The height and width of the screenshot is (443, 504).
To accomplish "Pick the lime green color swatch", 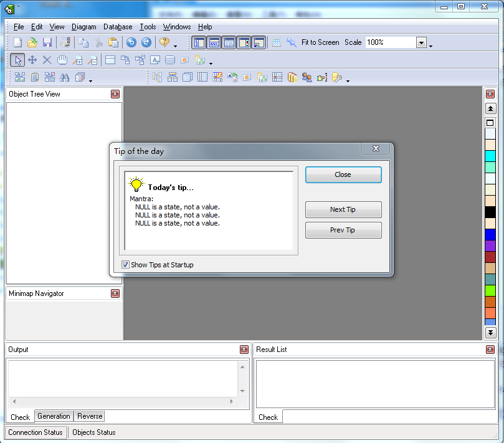I will [490, 291].
